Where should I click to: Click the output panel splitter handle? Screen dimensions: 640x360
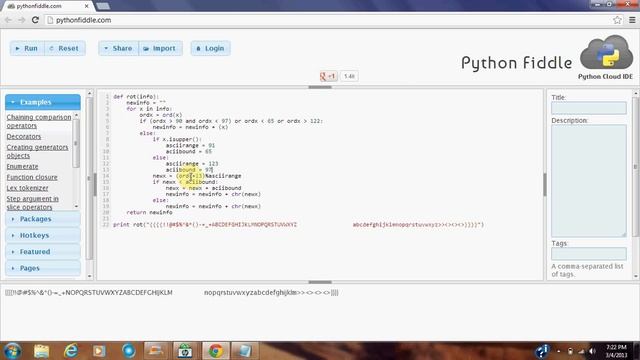[x=320, y=282]
